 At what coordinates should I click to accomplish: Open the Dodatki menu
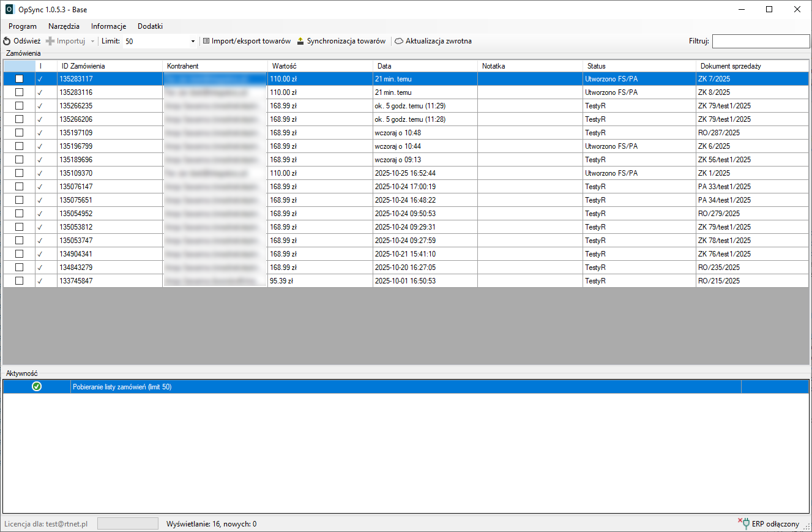pos(150,26)
